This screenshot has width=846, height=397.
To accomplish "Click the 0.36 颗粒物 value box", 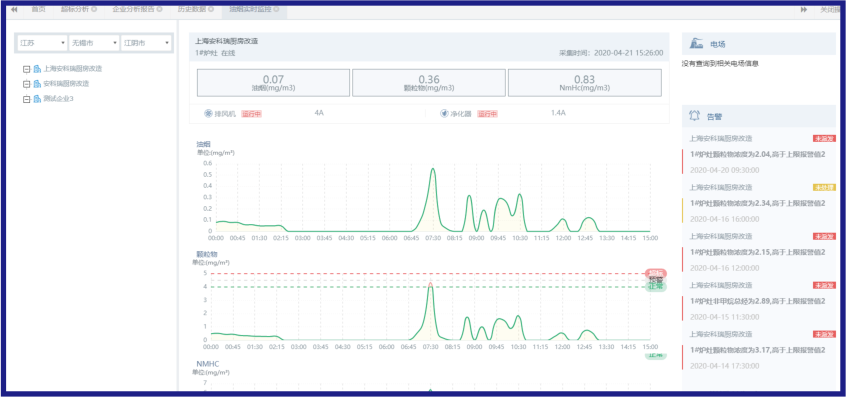I will (x=429, y=83).
